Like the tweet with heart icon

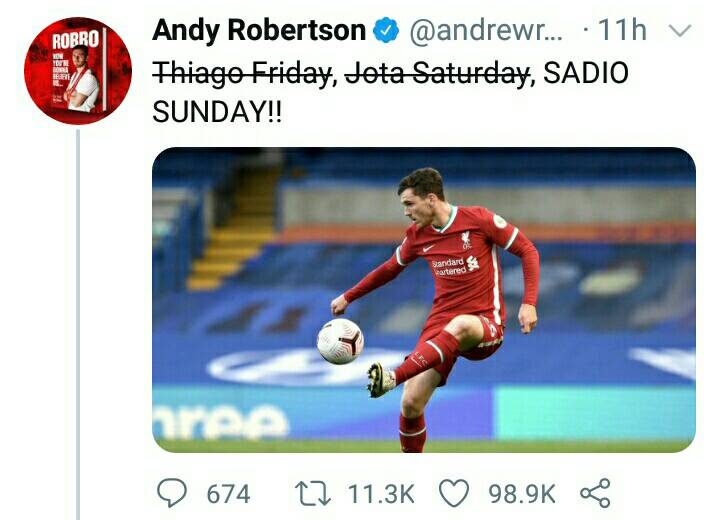(454, 493)
